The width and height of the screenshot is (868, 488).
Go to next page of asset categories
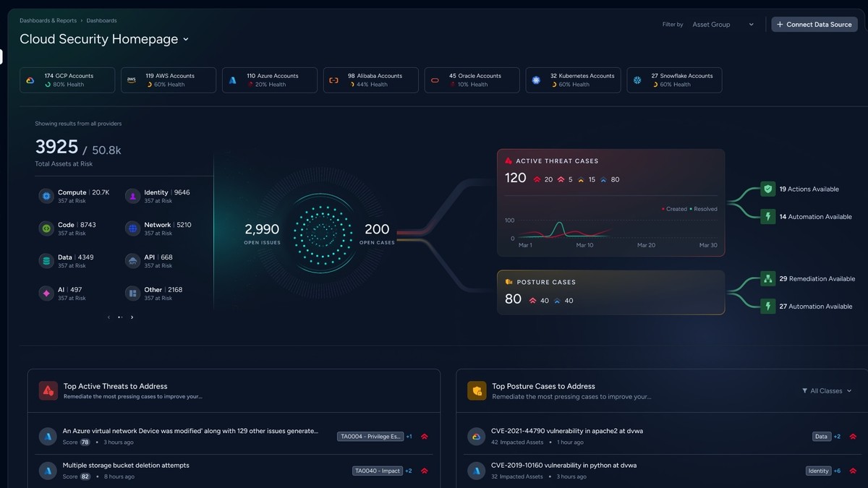click(x=132, y=317)
